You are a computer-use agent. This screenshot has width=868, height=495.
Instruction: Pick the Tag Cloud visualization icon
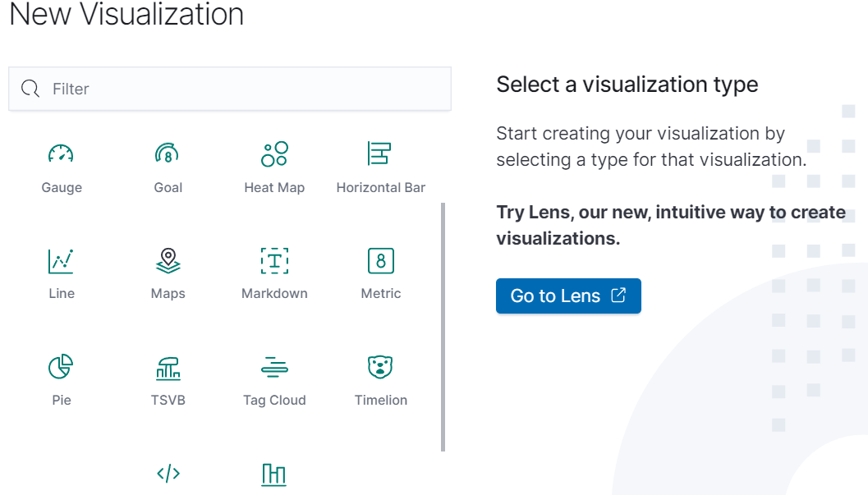(x=274, y=367)
